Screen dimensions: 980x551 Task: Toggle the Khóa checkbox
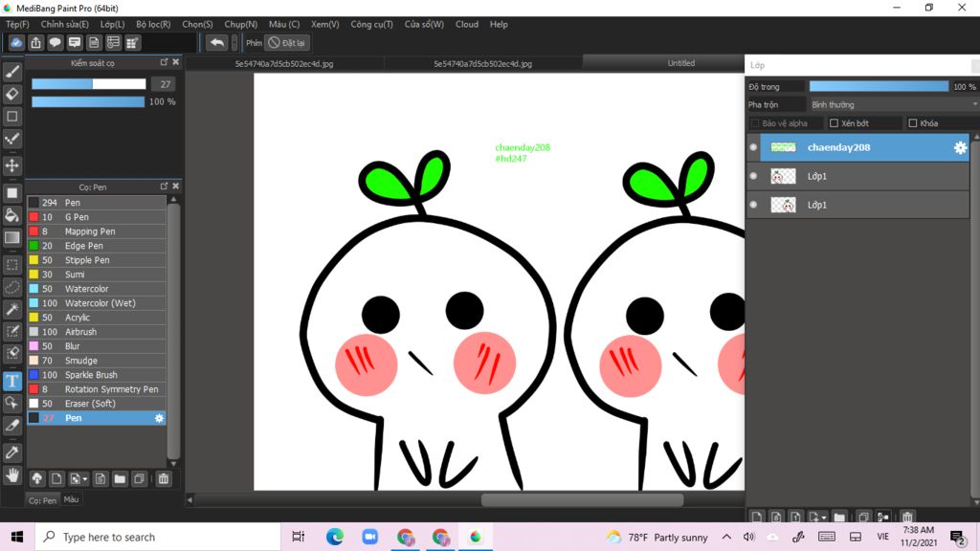(x=912, y=123)
